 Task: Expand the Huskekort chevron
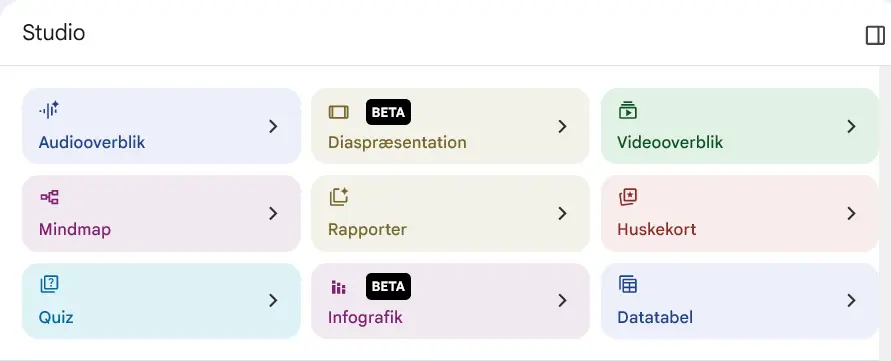click(851, 213)
